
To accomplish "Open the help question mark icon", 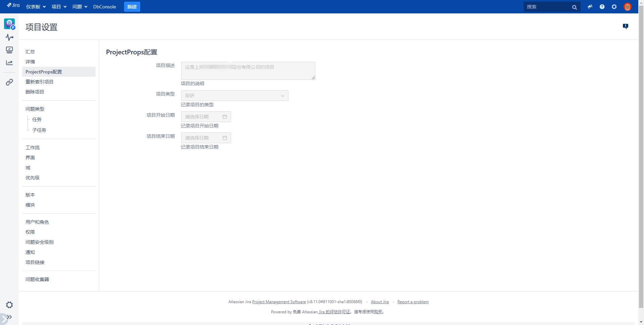I will pos(602,7).
